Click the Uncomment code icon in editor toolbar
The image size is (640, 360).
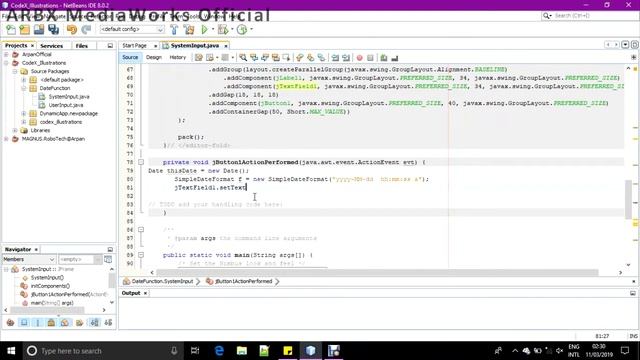[x=395, y=58]
